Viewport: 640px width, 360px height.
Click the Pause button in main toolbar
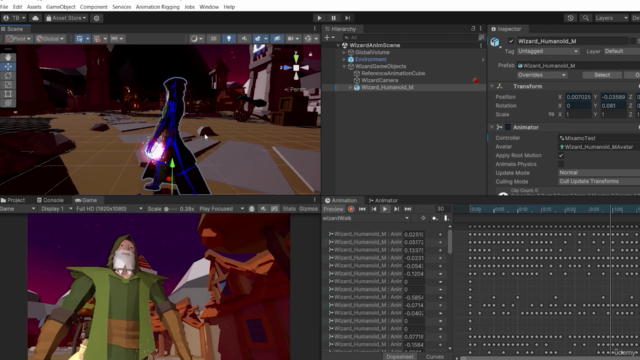333,18
